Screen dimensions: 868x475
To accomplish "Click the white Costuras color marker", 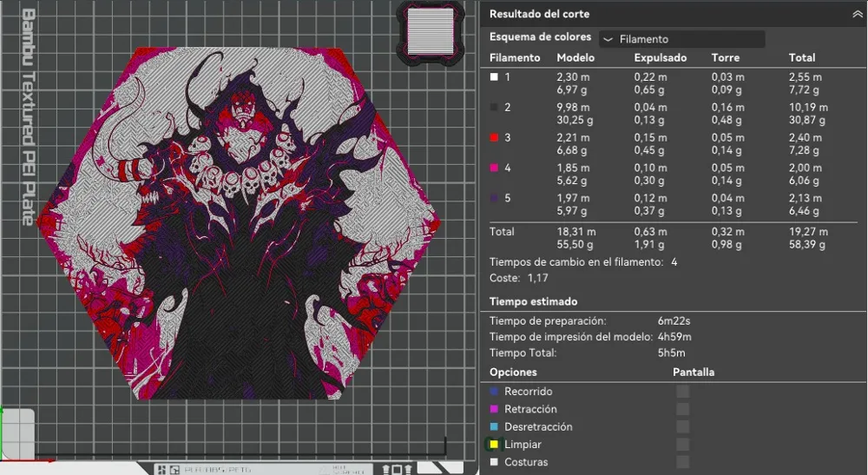I will [x=494, y=462].
